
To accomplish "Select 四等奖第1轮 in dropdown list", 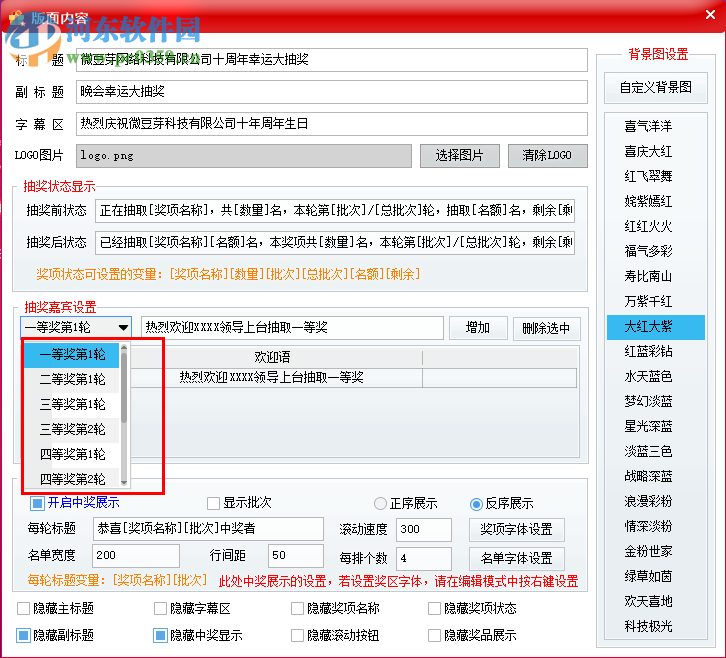I will coord(72,455).
